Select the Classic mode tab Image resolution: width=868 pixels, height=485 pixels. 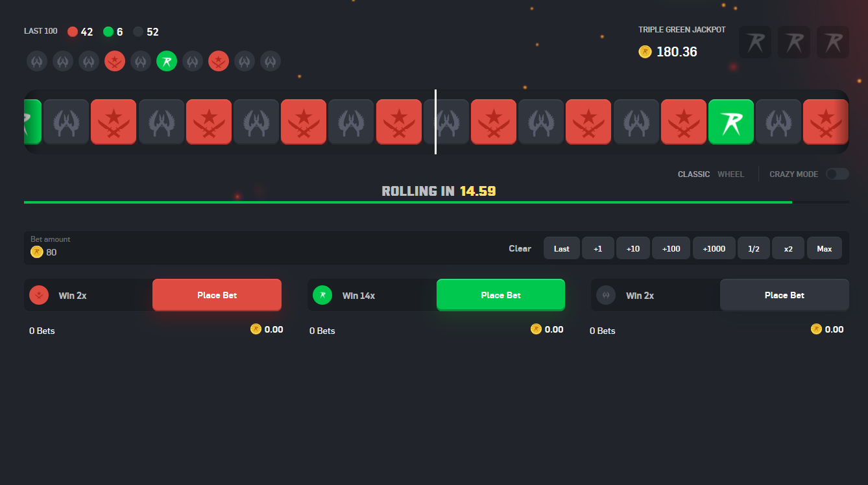[693, 174]
